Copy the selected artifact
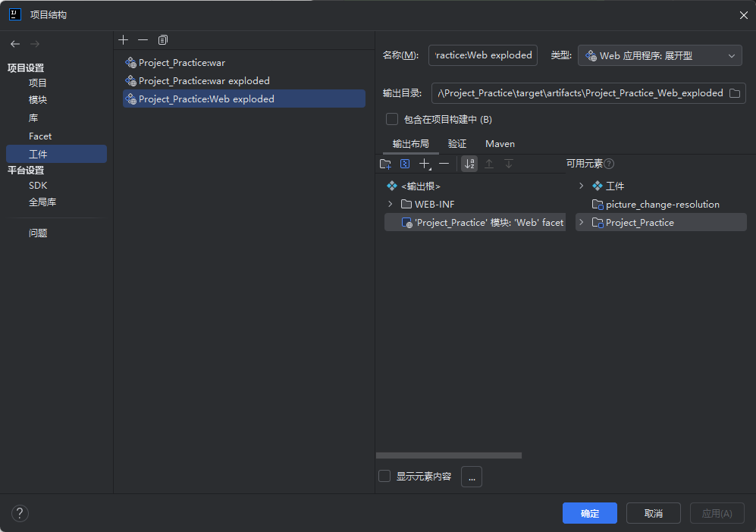756x532 pixels. click(x=163, y=40)
